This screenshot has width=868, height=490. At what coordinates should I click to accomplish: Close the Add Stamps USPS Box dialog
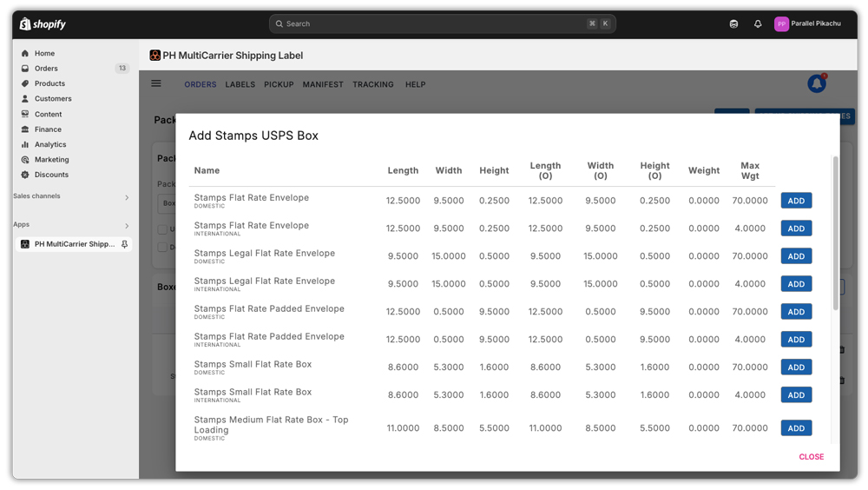pyautogui.click(x=811, y=457)
